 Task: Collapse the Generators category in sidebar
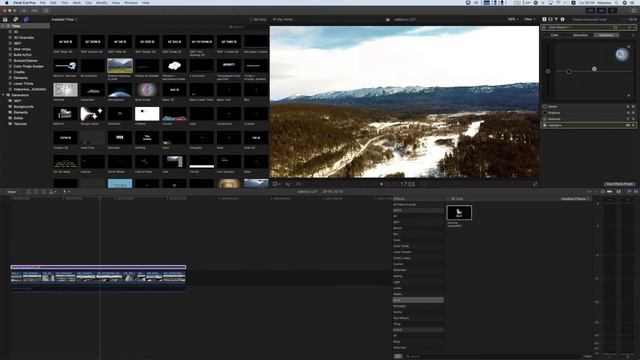(3, 95)
